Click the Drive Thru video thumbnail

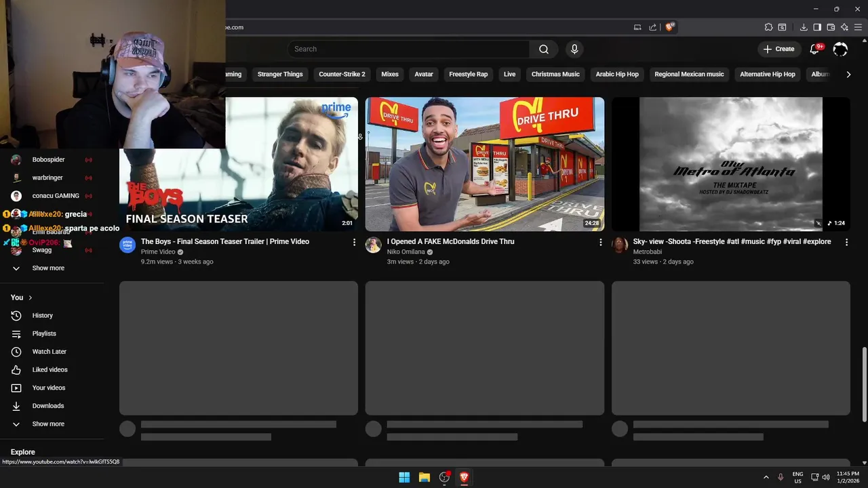485,164
